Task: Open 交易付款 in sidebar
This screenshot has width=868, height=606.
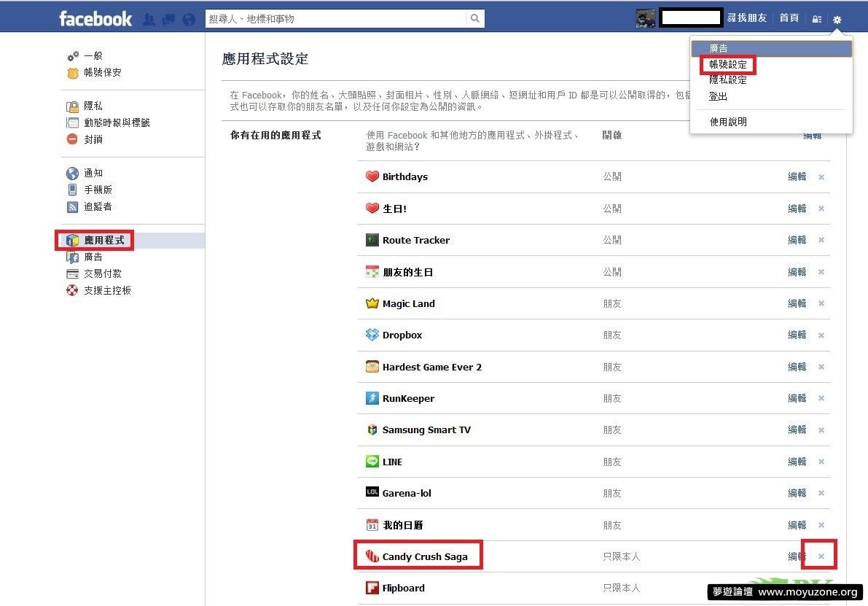Action: [x=103, y=273]
